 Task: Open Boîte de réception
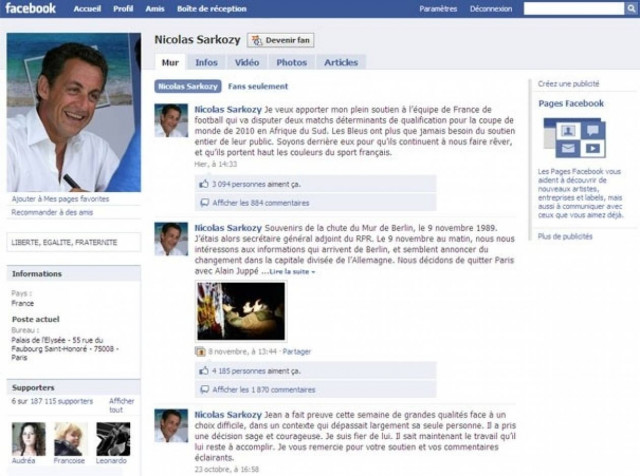(x=211, y=9)
